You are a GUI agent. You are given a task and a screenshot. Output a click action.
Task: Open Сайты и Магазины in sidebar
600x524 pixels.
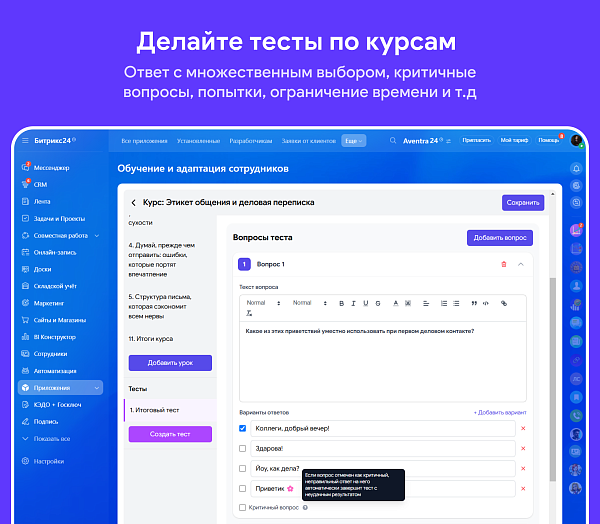coord(60,320)
